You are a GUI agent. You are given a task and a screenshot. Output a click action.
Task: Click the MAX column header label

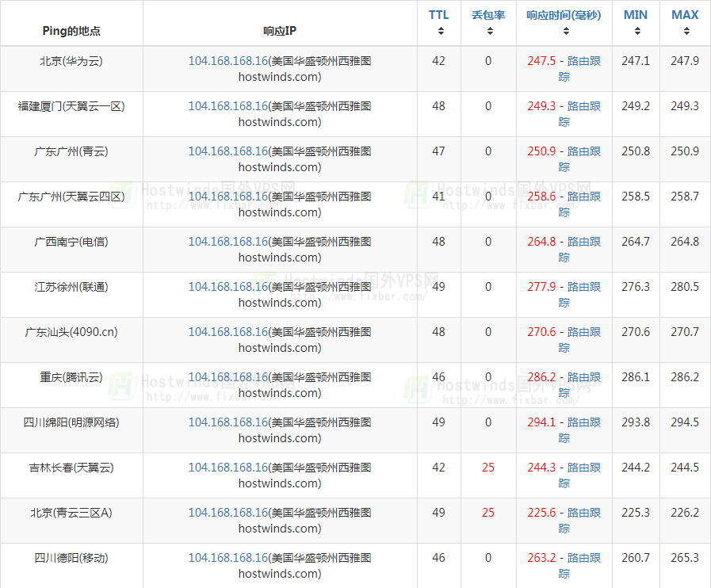pos(685,15)
